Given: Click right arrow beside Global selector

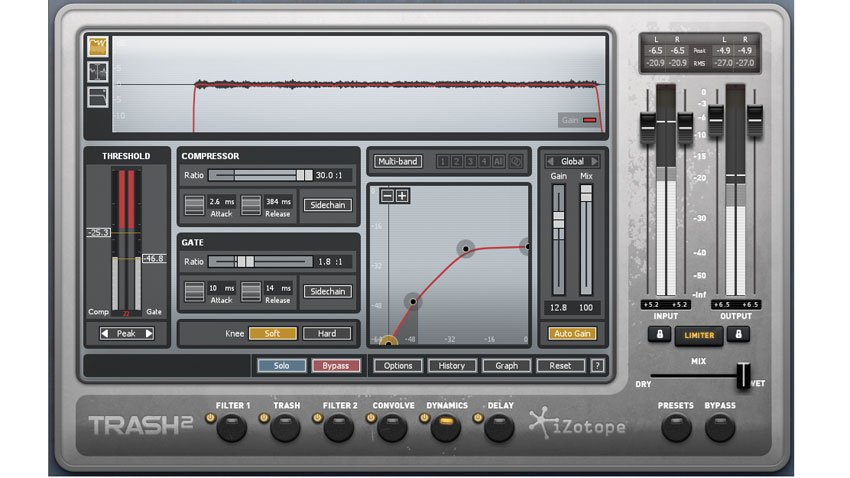Looking at the screenshot, I should [x=594, y=161].
